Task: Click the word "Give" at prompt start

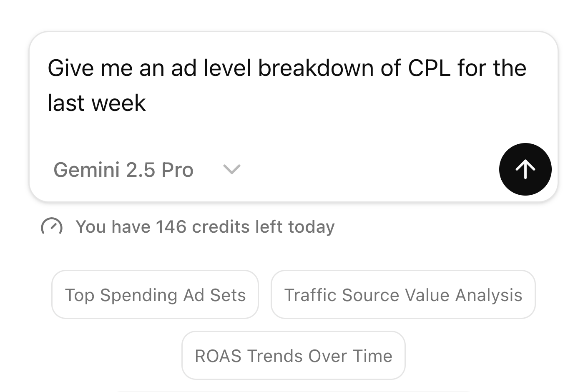Action: point(70,68)
